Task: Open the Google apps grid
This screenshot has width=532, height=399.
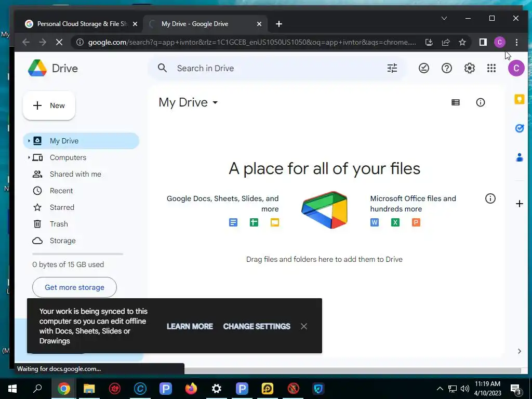Action: click(491, 68)
